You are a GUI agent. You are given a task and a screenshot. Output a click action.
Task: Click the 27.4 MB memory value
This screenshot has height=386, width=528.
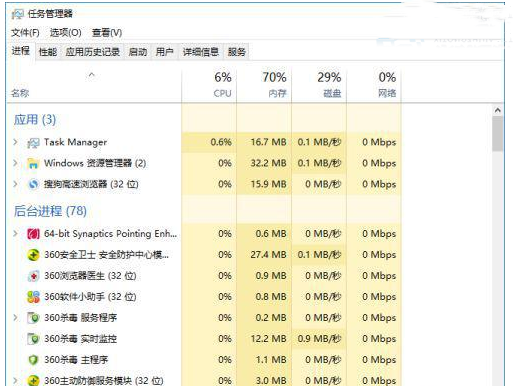click(x=268, y=255)
